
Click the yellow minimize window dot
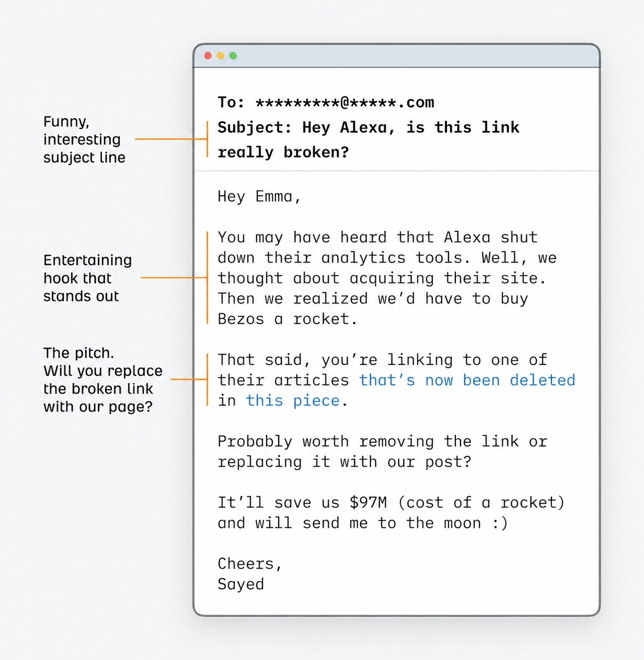tap(220, 56)
